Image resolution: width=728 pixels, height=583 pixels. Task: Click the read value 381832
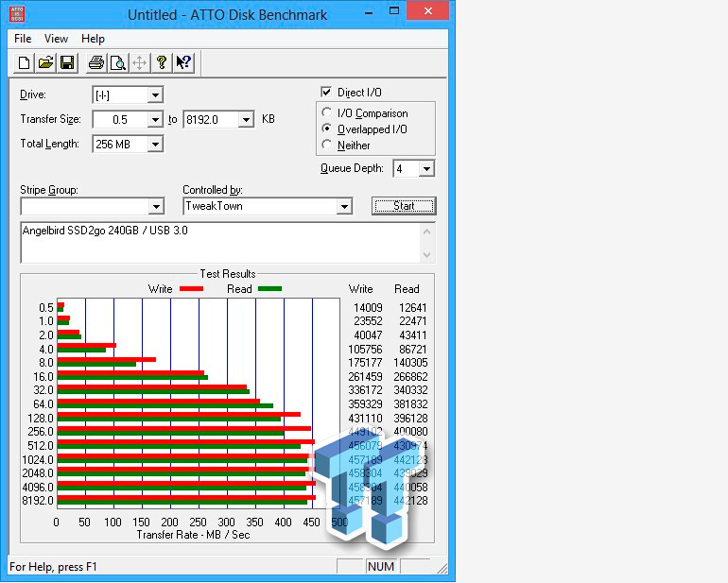click(410, 404)
